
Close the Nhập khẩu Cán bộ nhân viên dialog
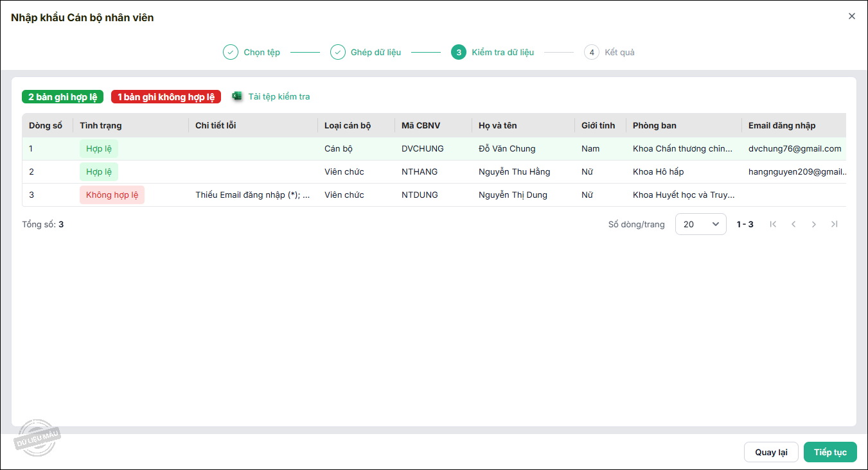[851, 17]
